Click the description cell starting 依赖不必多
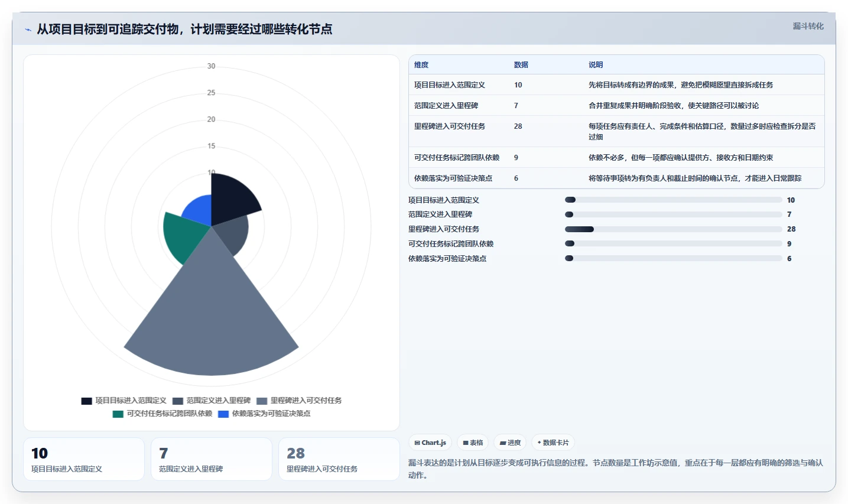 (681, 158)
